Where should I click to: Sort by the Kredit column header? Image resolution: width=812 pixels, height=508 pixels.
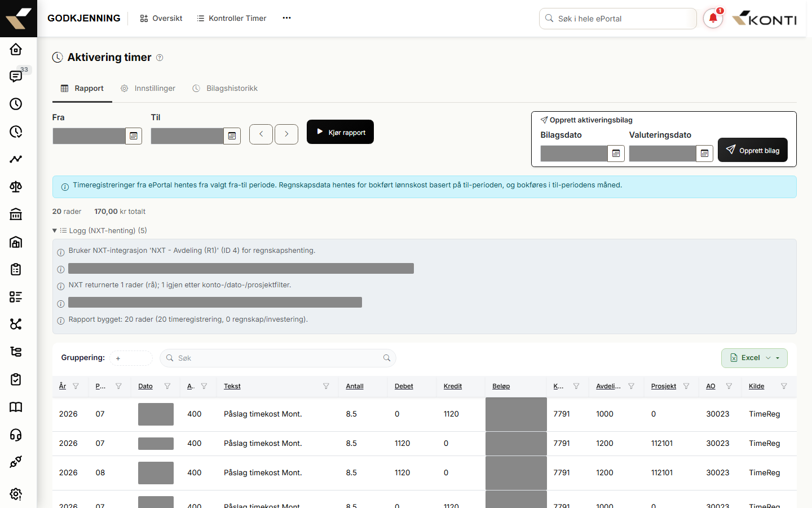coord(453,386)
